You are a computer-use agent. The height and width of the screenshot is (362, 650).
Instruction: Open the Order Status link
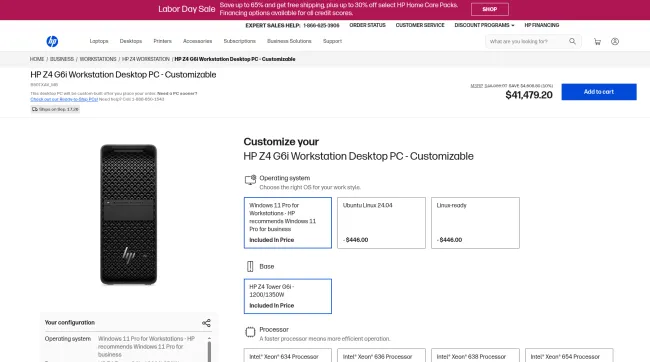tap(367, 25)
